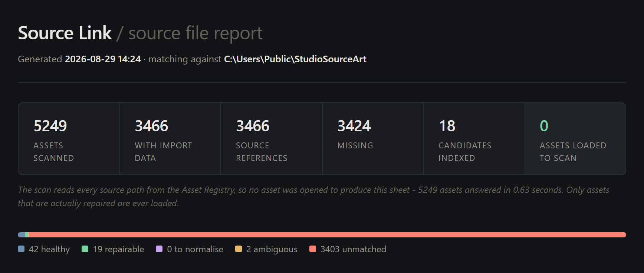
Task: Select the 5249 Assets Scanned card
Action: point(69,139)
